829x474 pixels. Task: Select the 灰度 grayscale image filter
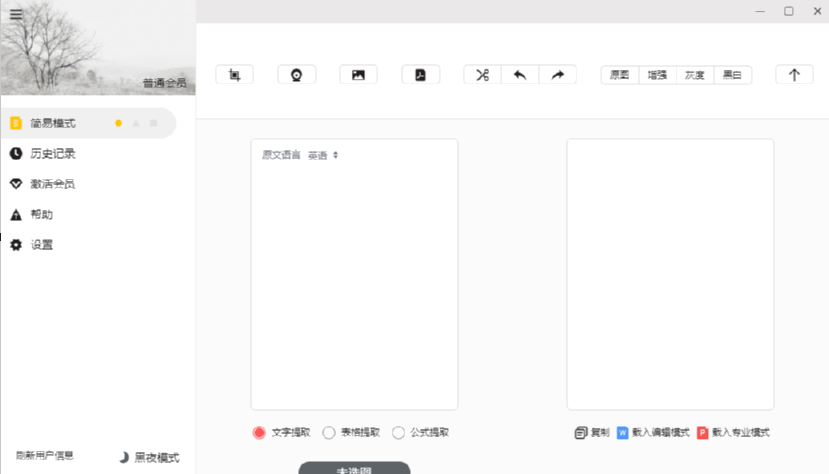(694, 75)
